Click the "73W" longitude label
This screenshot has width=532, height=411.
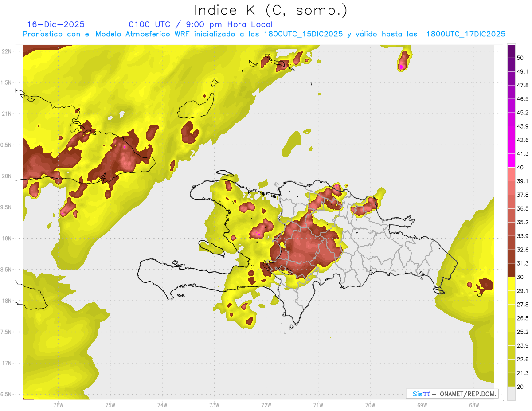click(x=214, y=405)
